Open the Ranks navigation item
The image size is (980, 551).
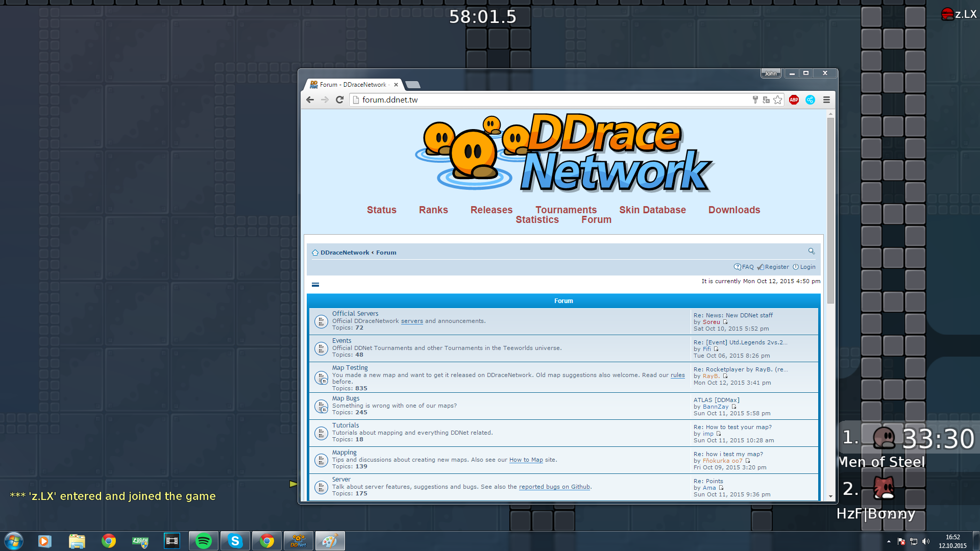(x=433, y=210)
